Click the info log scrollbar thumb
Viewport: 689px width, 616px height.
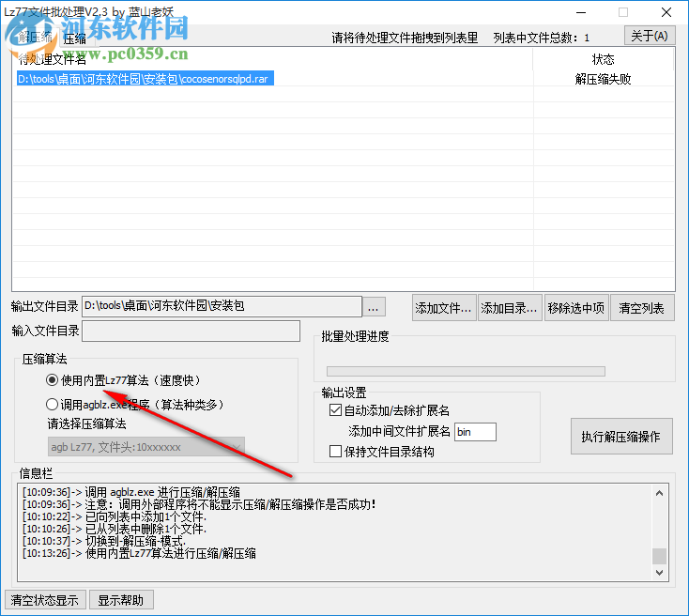[659, 556]
